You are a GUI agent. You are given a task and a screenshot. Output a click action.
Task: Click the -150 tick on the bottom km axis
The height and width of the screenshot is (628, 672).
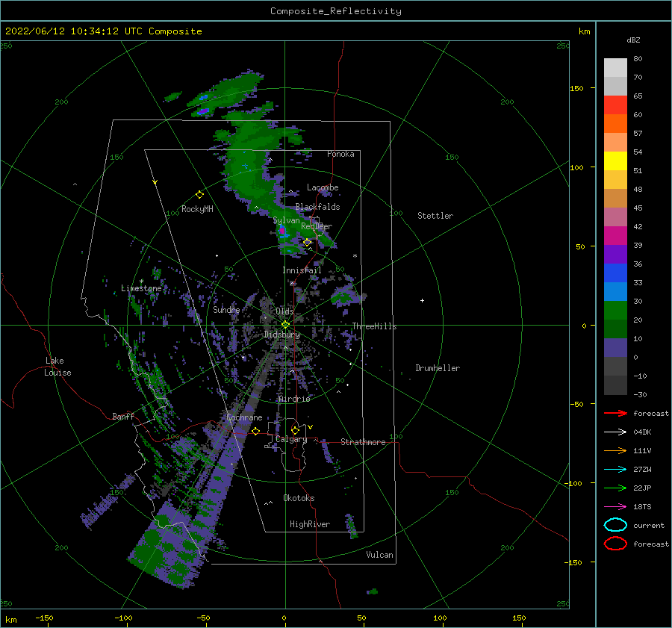(x=44, y=618)
